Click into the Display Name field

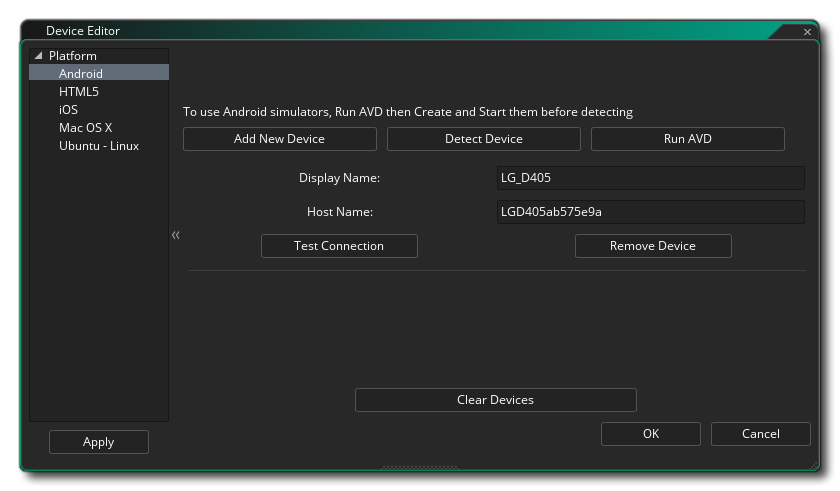pyautogui.click(x=650, y=178)
